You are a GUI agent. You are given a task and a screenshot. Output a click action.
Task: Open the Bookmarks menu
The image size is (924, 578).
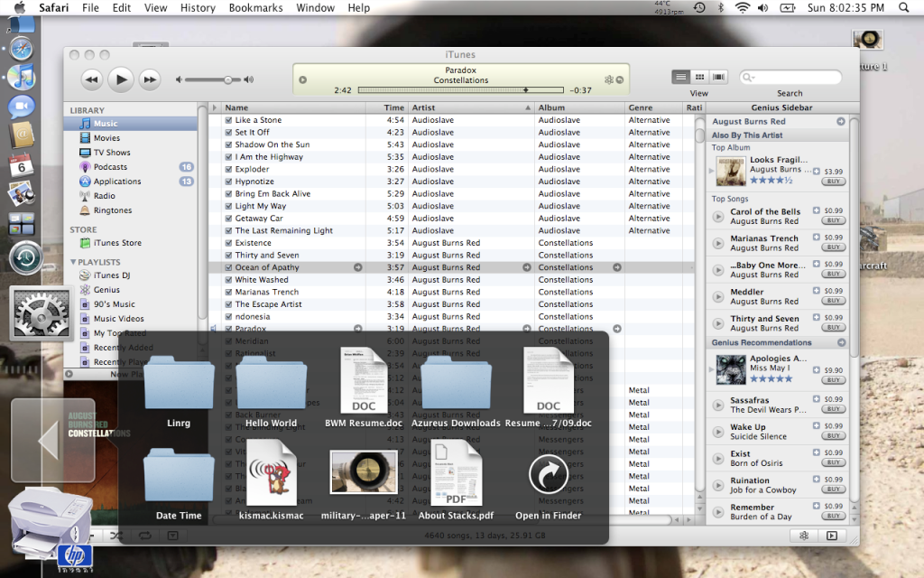255,7
